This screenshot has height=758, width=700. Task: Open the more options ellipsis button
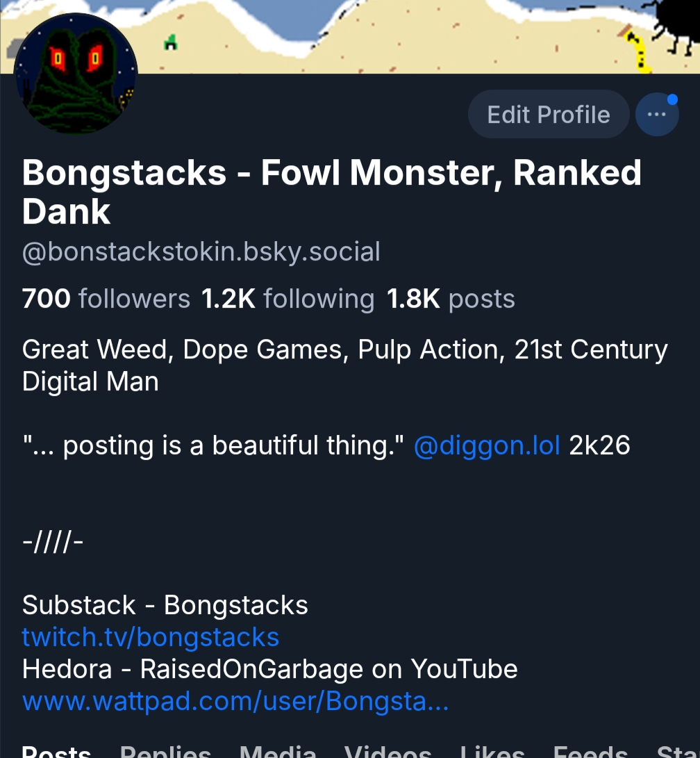click(x=656, y=115)
